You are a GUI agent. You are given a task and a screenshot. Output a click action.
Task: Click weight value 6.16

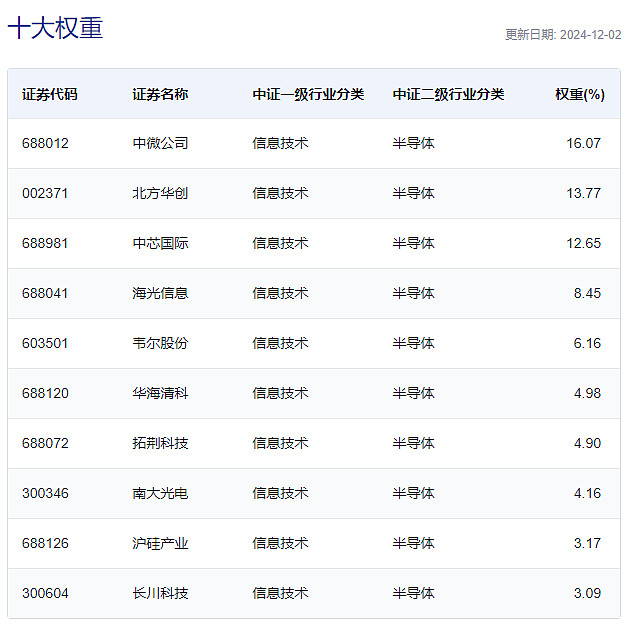(x=587, y=343)
